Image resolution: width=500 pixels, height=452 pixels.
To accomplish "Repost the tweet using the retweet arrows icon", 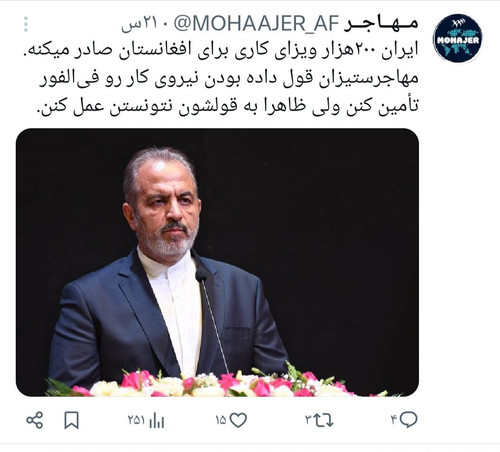I will coord(323,420).
